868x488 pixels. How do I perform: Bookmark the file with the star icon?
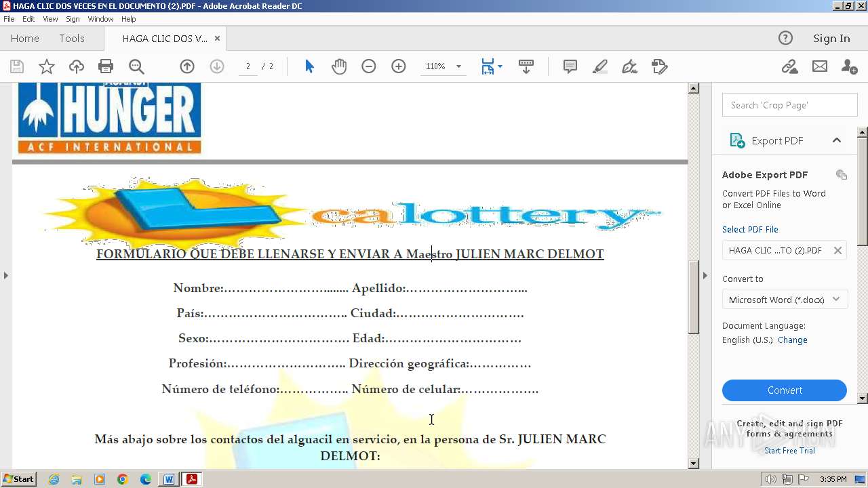[47, 66]
